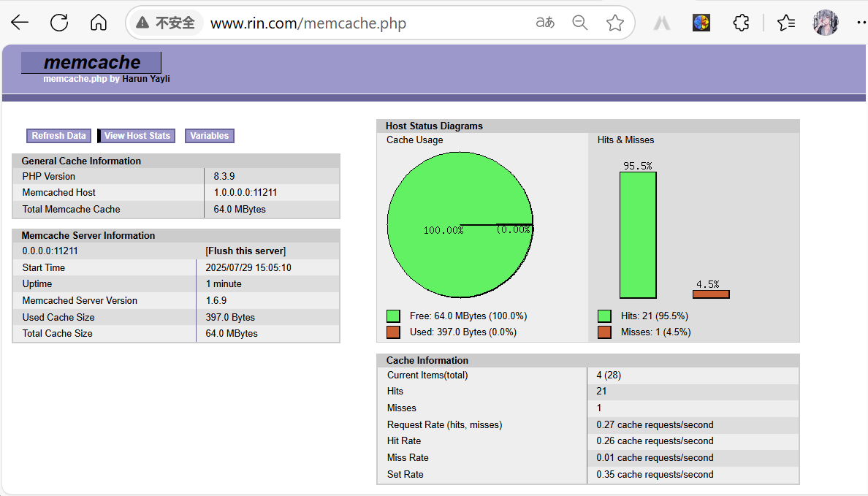
Task: Open the Variables page
Action: 209,136
